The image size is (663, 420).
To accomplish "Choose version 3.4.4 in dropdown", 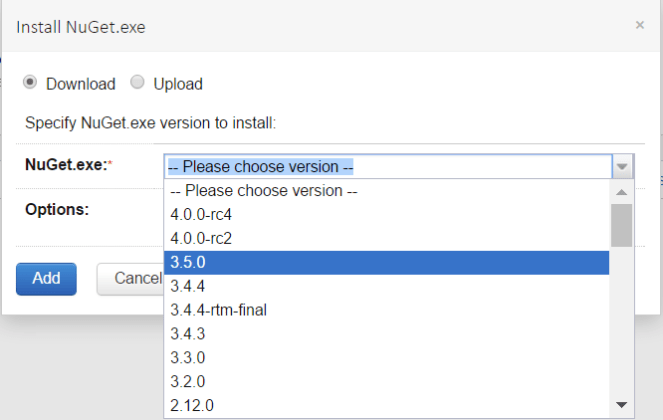I will click(188, 286).
